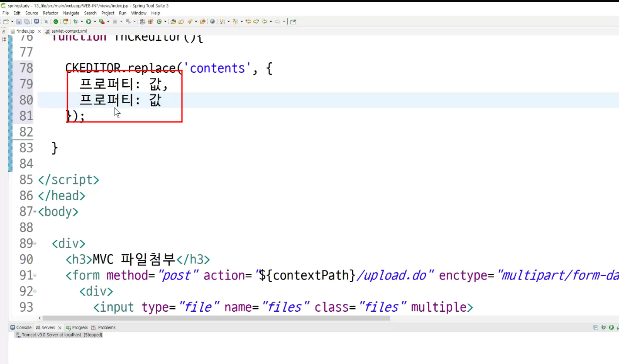The height and width of the screenshot is (364, 619).
Task: Close the index.jsp editor tab
Action: [x=39, y=31]
